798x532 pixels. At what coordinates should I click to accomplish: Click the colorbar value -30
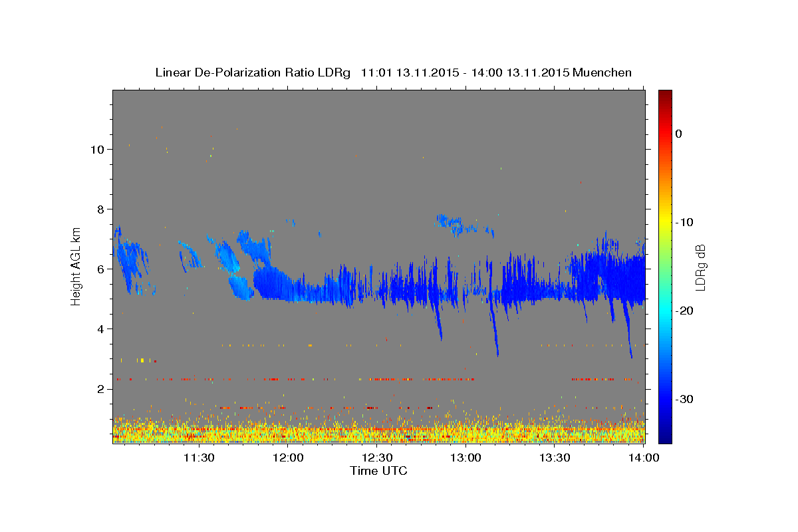click(684, 399)
